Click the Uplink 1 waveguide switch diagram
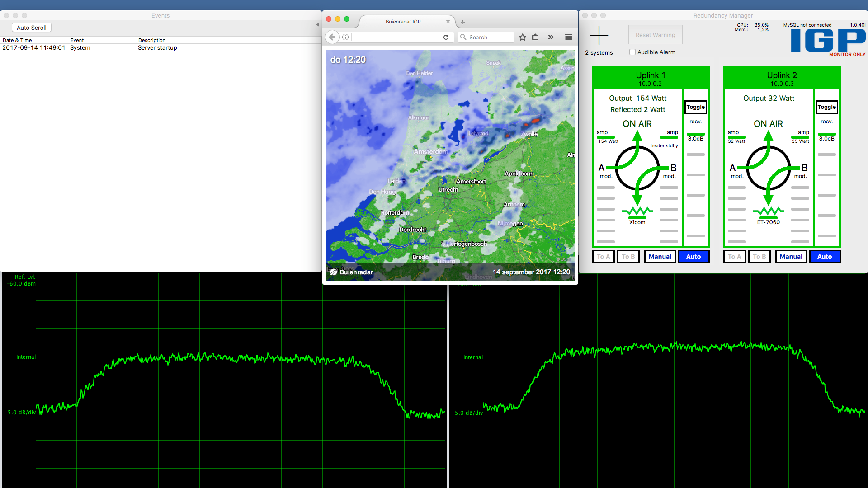 point(637,168)
